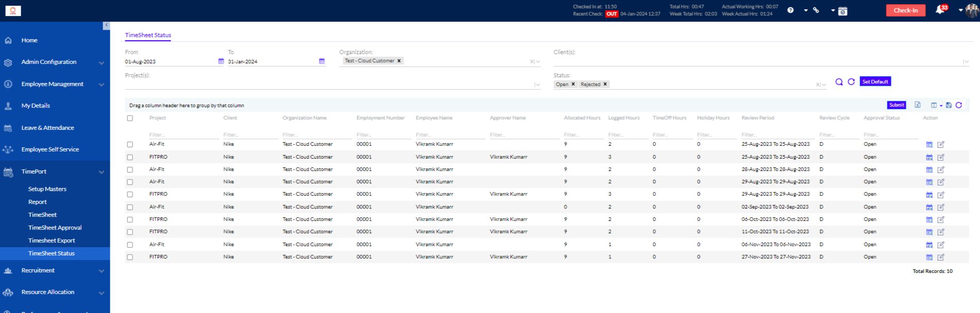Toggle the select-all checkbox in grid header
Viewport: 980px width, 313px height.
tap(130, 118)
